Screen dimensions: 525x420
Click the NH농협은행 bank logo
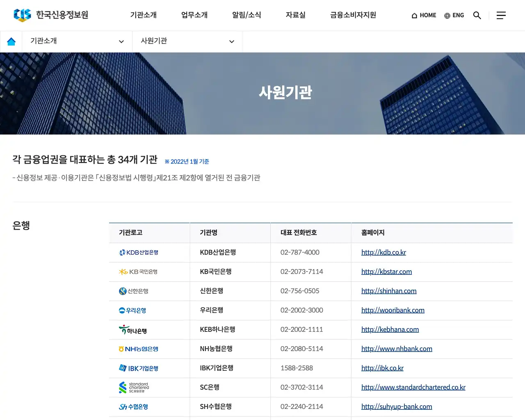tap(139, 349)
